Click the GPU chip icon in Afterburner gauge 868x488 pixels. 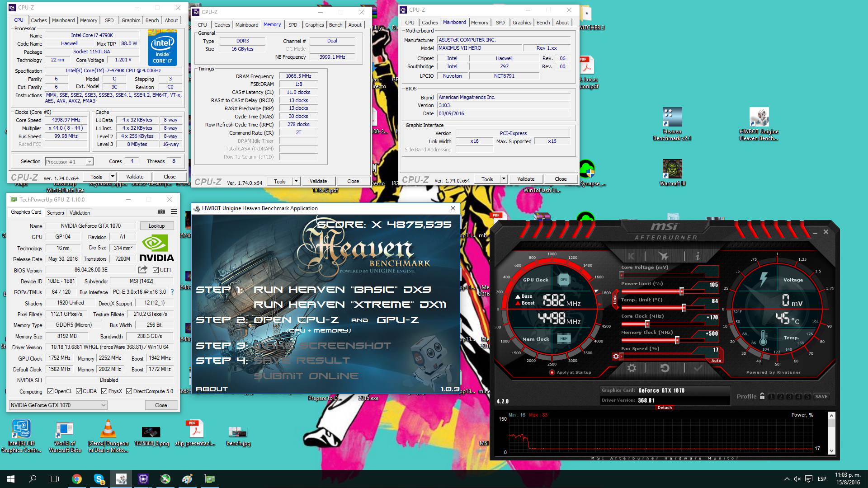(564, 280)
